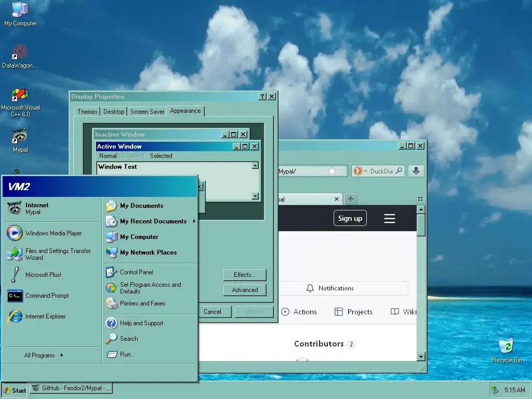Click the preview Window Text scroll down arrow
Screen dimensions: 532x399
255,196
